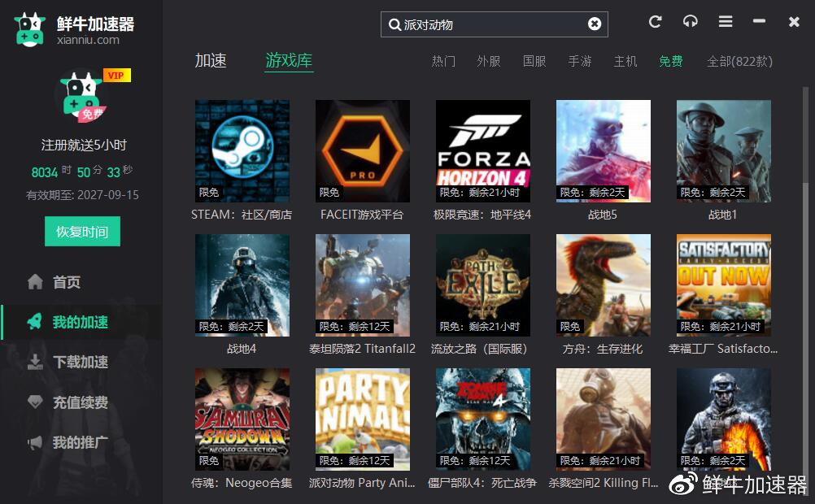
Task: Click the 泰坦陨落2 Titanfall2 title
Action: point(362,349)
